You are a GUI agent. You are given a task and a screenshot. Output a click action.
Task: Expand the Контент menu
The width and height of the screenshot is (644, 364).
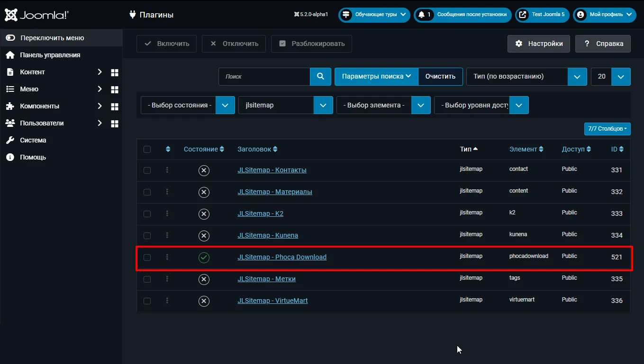[x=100, y=72]
